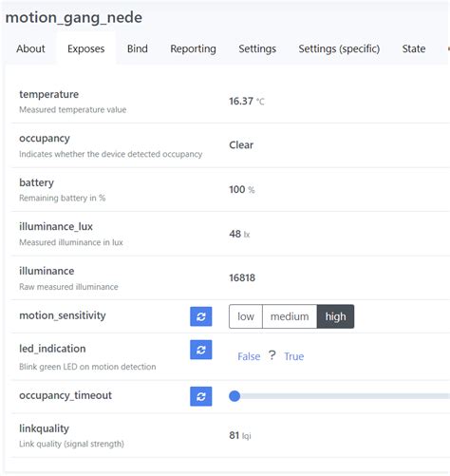Open the About tab

pos(30,48)
